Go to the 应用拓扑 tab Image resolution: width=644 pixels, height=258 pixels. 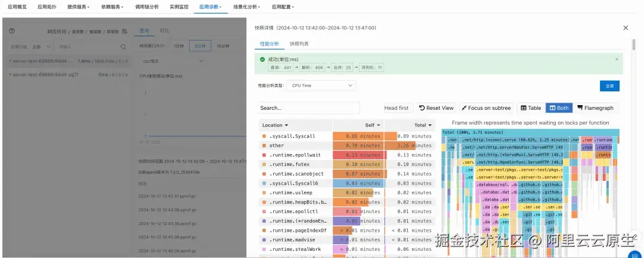click(47, 7)
